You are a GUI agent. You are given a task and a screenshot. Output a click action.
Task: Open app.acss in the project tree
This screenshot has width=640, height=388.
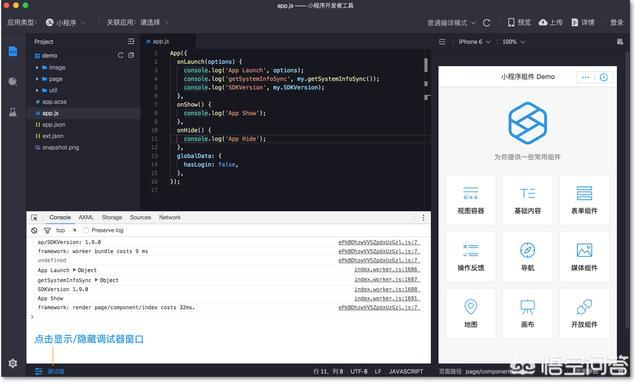pyautogui.click(x=54, y=102)
